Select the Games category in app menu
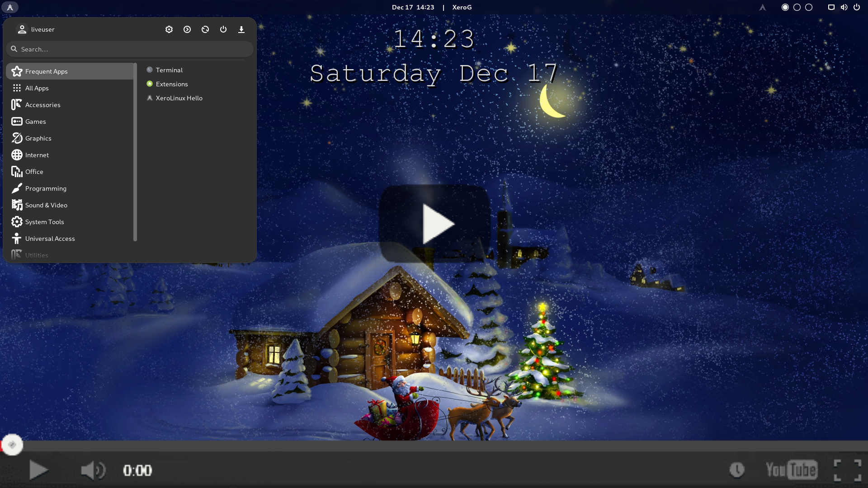Viewport: 868px width, 488px height. pos(35,121)
